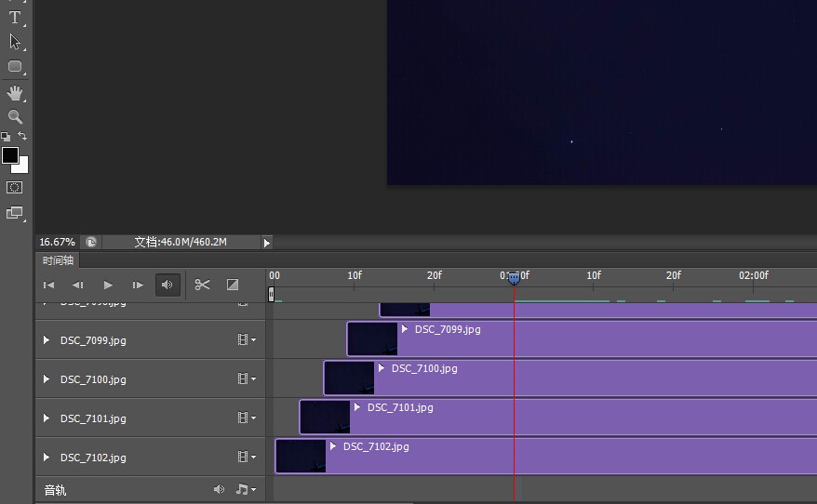
Task: Swap foreground and background colors
Action: [x=23, y=136]
